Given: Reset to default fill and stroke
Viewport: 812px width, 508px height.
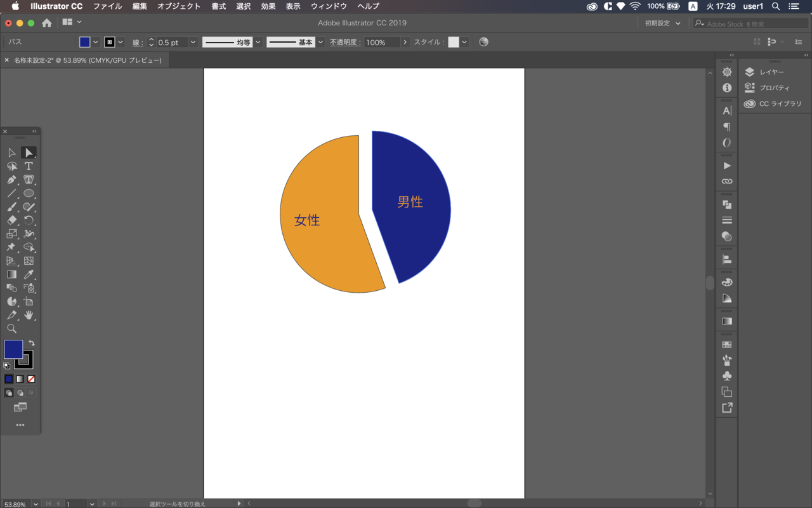Looking at the screenshot, I should pos(6,366).
